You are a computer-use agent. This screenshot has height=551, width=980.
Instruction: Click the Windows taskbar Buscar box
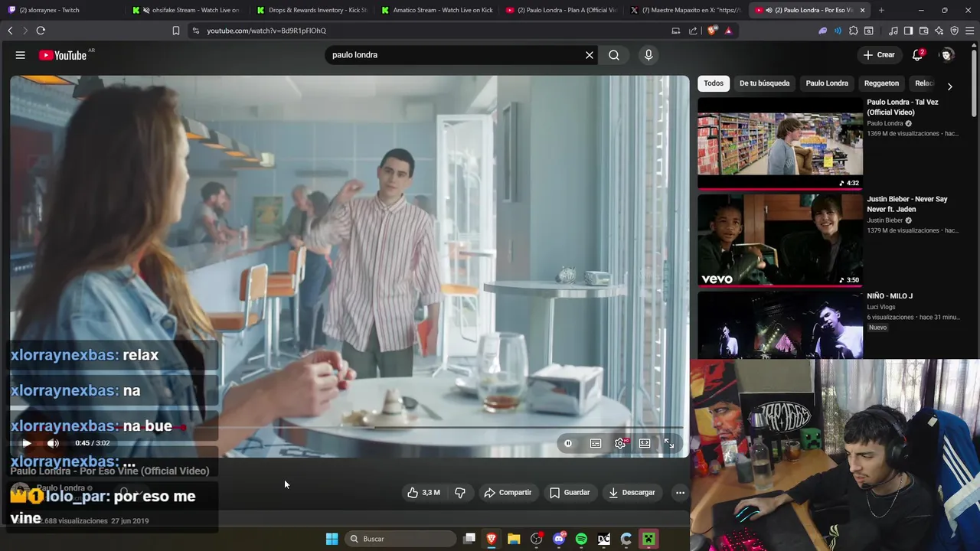[400, 539]
